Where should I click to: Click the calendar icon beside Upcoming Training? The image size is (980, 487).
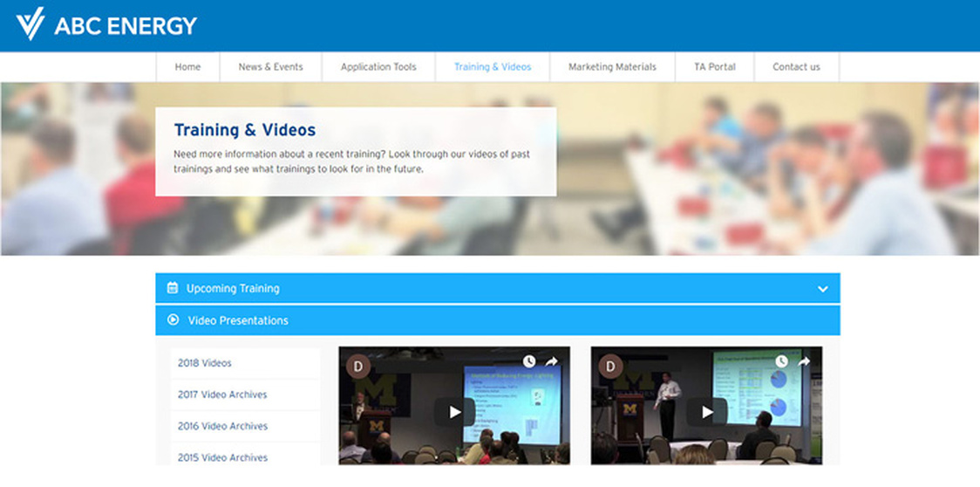pos(173,288)
